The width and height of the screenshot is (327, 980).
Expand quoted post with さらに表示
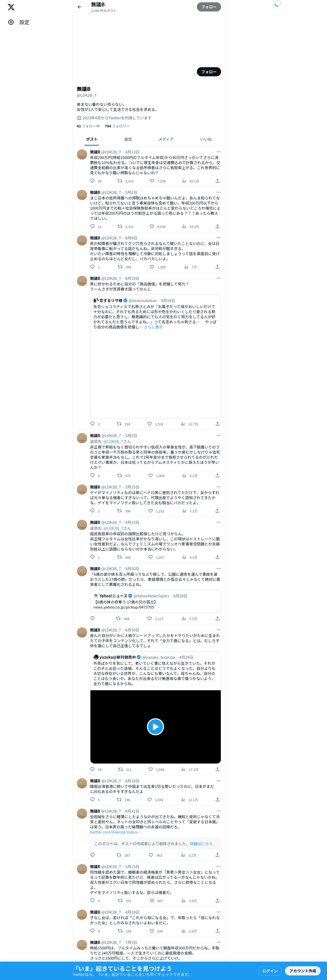tap(153, 327)
